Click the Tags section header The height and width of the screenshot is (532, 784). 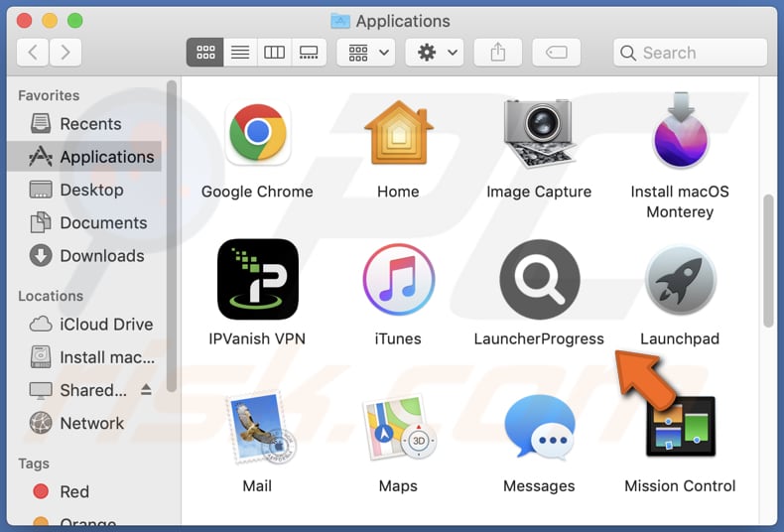click(x=34, y=464)
